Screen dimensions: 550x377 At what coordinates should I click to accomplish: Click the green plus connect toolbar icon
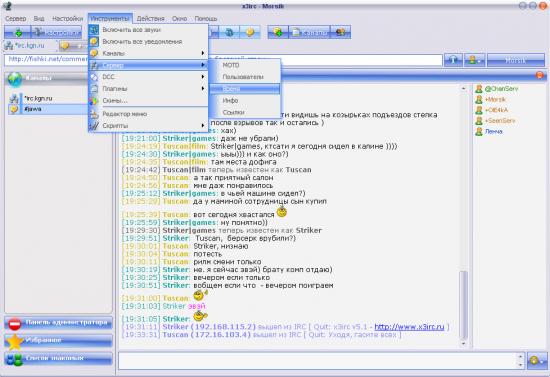click(x=18, y=33)
